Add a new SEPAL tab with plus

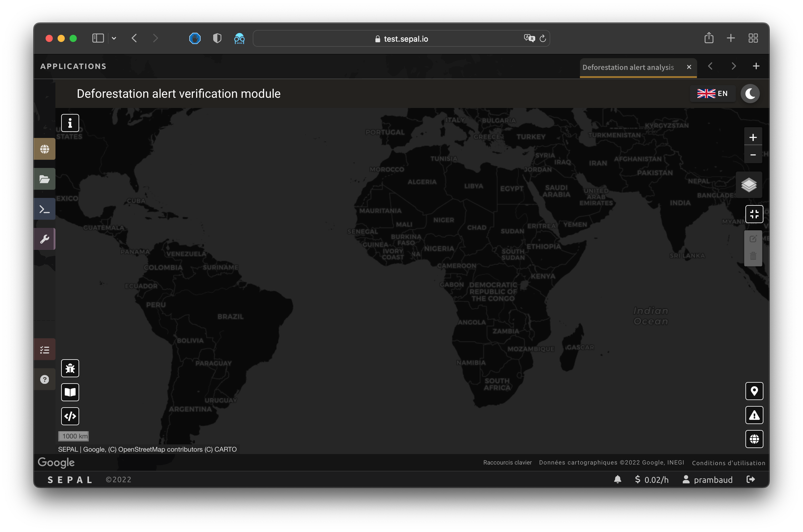(756, 66)
